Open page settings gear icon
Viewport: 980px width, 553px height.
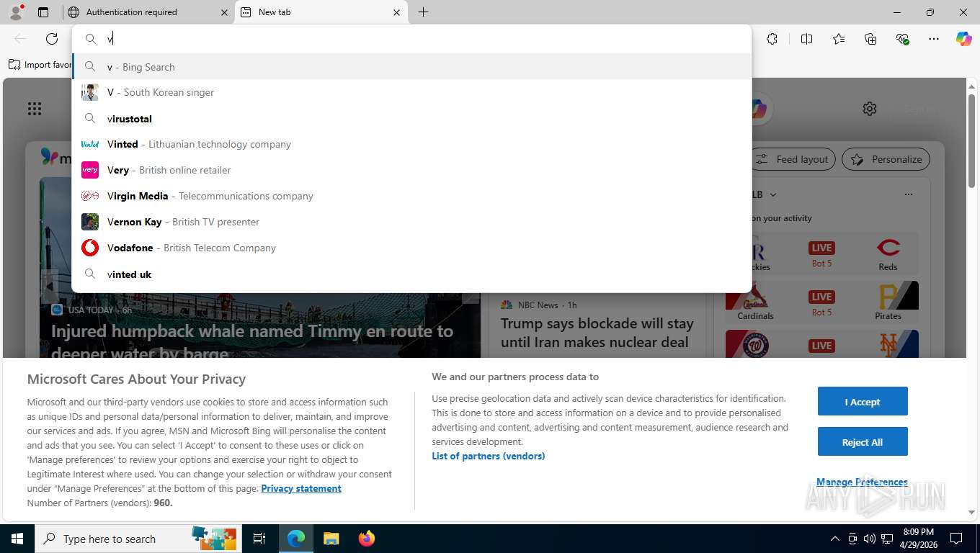point(870,109)
